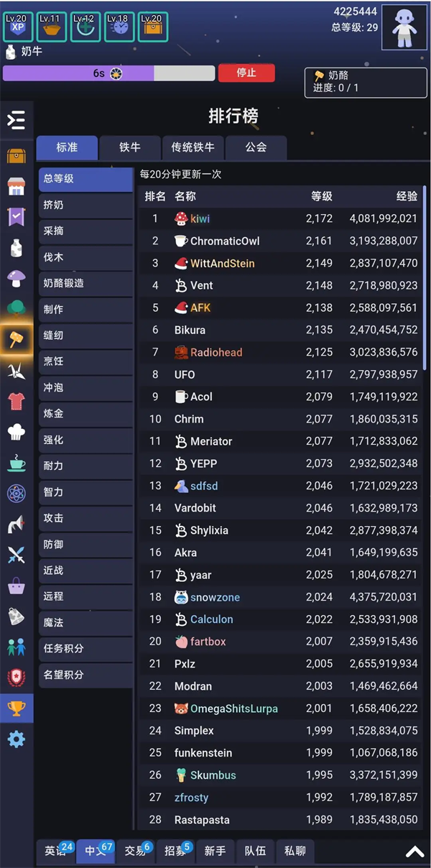Viewport: 431px width, 868px height.
Task: Select the mushroom foraging skill icon
Action: 16,277
